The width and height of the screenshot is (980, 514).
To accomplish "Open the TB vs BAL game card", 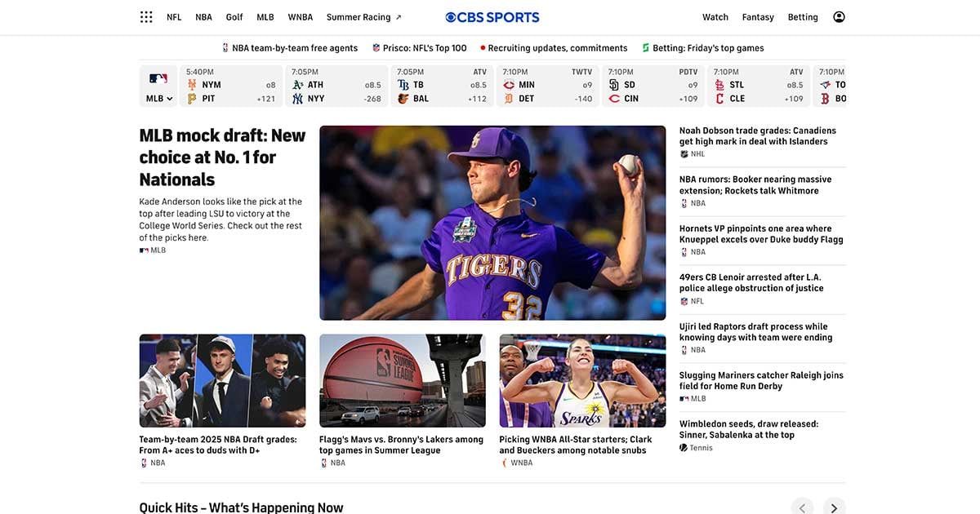I will pos(442,86).
